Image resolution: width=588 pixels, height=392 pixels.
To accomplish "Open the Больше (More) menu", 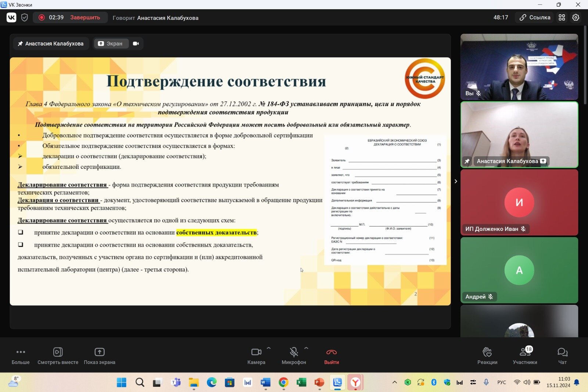I will click(21, 356).
